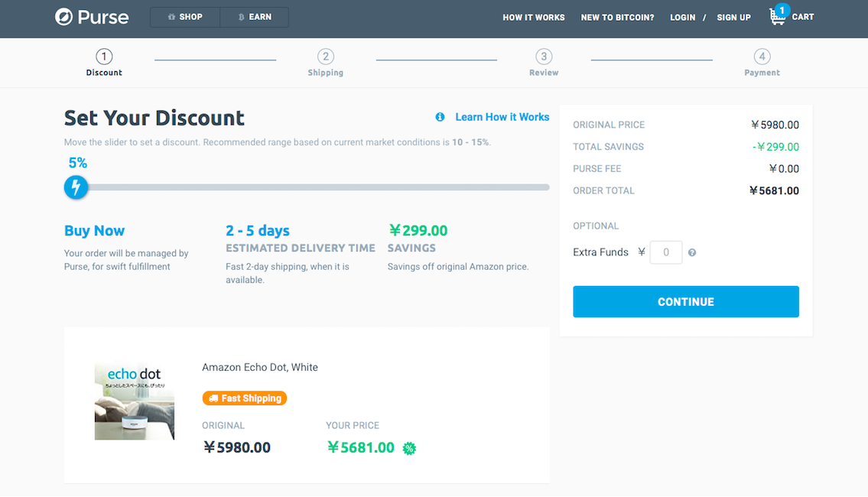Click the Echo Dot product thumbnail
The height and width of the screenshot is (497, 868).
click(135, 401)
